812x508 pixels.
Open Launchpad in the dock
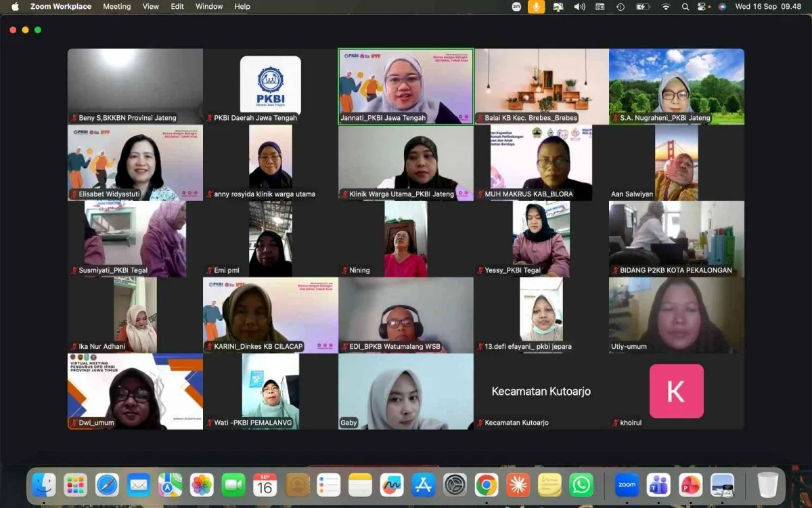point(76,485)
